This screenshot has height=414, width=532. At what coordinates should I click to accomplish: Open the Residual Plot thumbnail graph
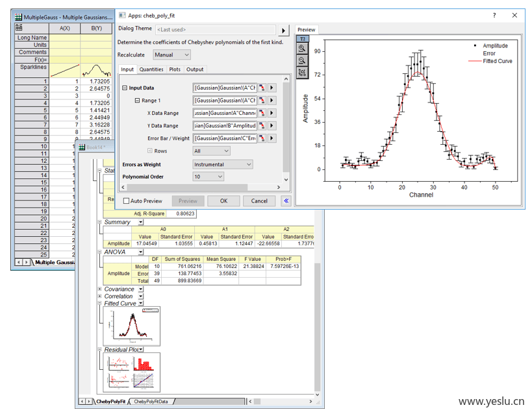[x=132, y=372]
